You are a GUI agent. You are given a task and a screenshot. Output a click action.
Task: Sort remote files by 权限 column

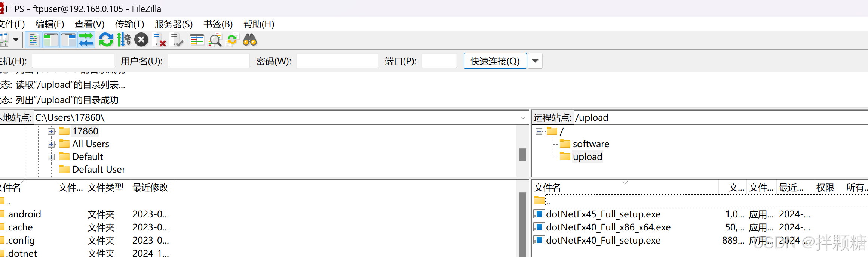825,188
